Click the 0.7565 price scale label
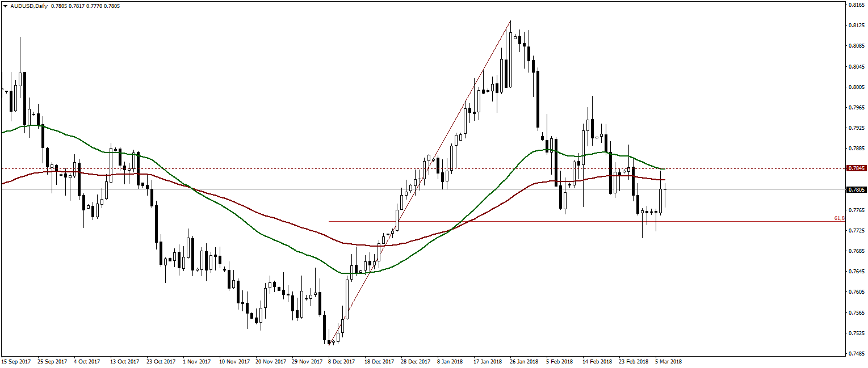The height and width of the screenshot is (368, 868). 856,313
